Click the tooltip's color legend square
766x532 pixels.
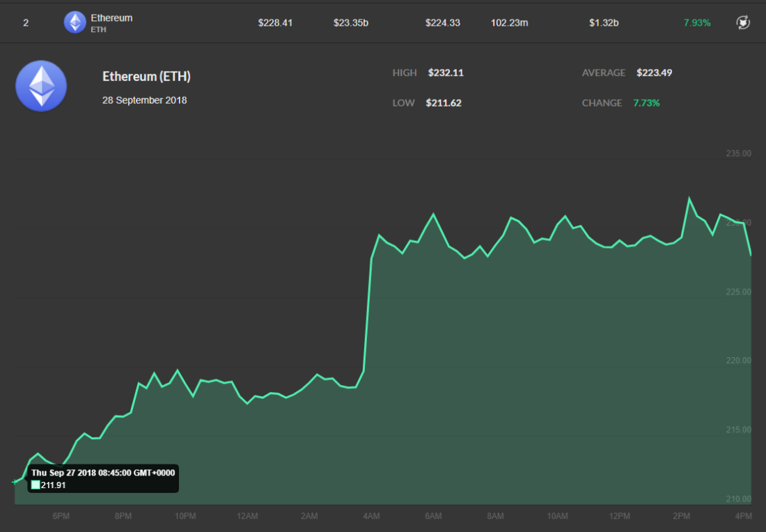(36, 485)
